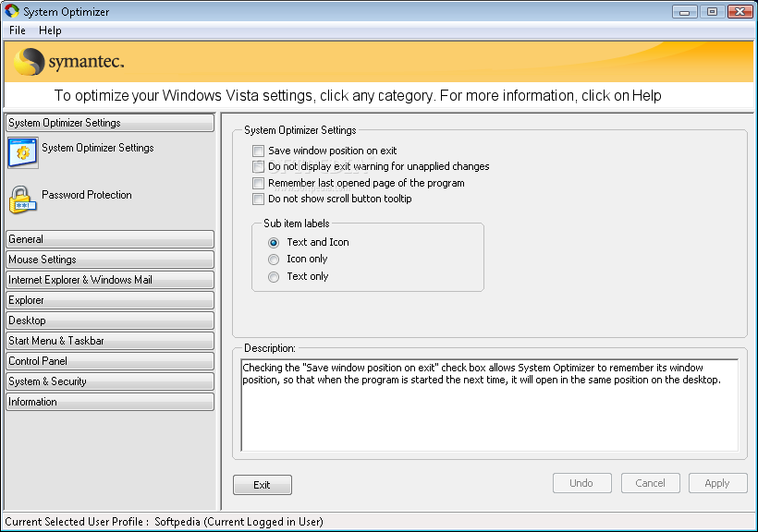758x532 pixels.
Task: Click the Password Protection padlock icon
Action: click(22, 199)
